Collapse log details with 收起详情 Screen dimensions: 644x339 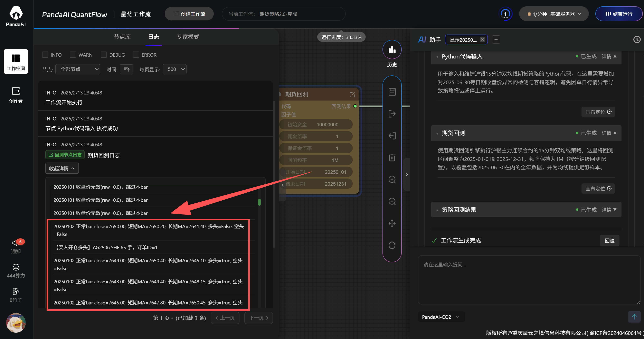62,168
